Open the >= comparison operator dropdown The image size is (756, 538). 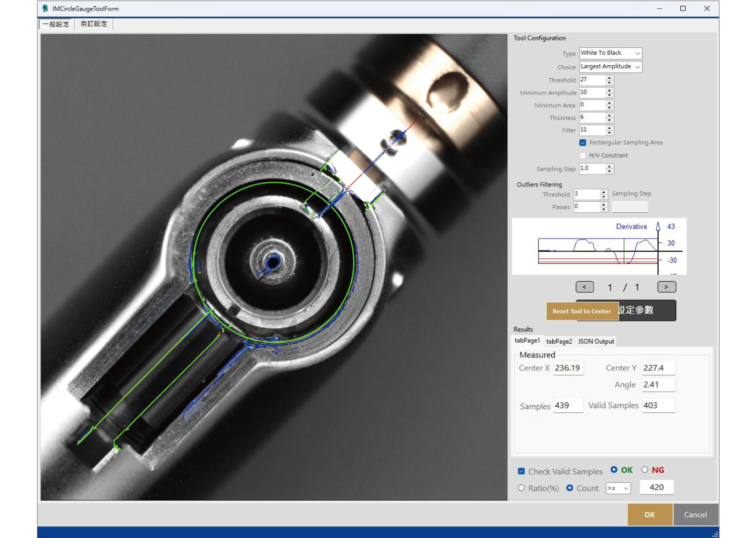(618, 488)
